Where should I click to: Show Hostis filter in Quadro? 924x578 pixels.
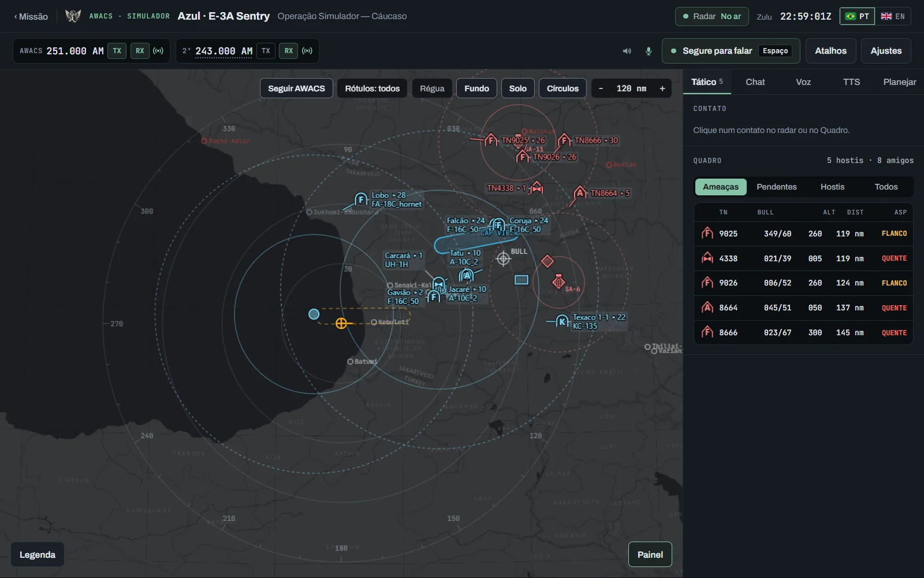[832, 187]
